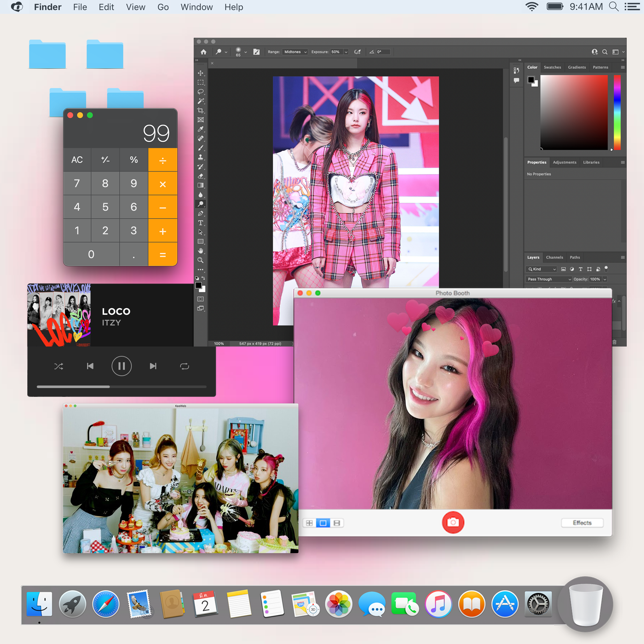Select the Eyedropper tool
This screenshot has height=644, width=644.
[200, 129]
